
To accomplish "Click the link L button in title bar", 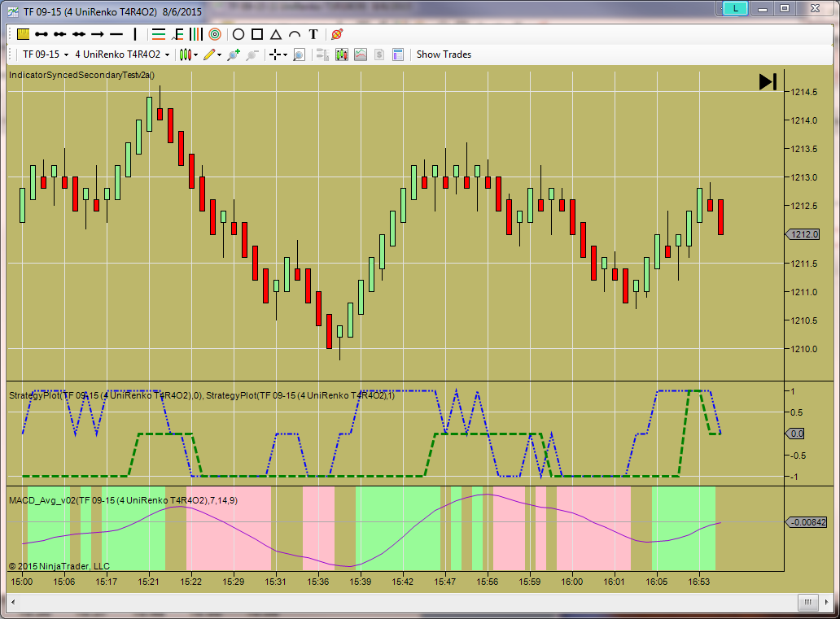I will tap(735, 8).
